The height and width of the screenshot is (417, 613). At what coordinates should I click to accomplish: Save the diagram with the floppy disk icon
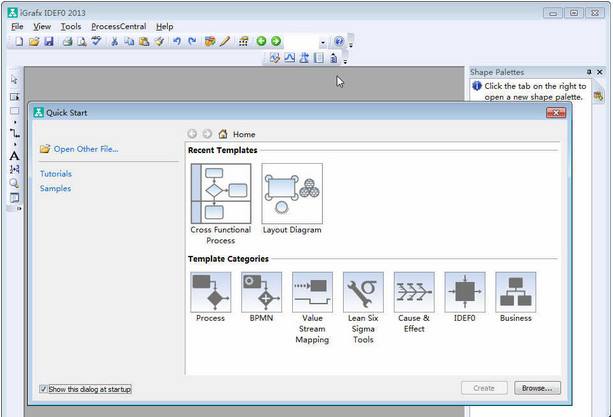[x=49, y=41]
